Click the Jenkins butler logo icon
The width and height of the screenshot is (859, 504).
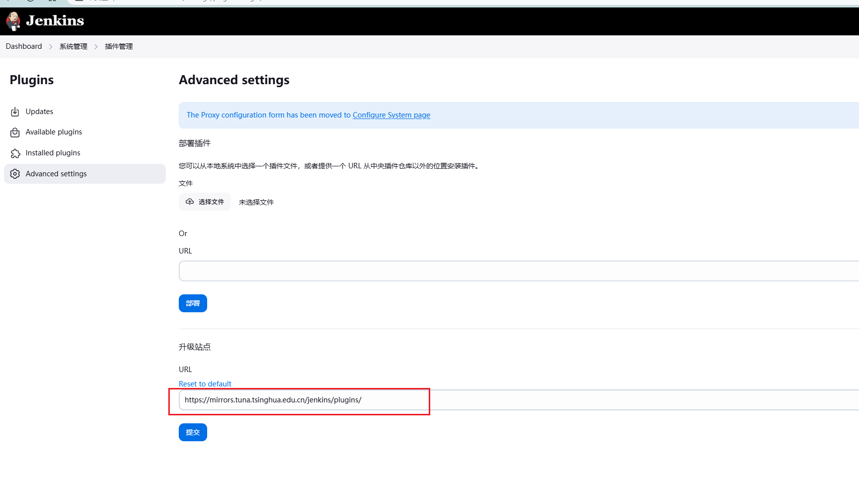pyautogui.click(x=13, y=21)
